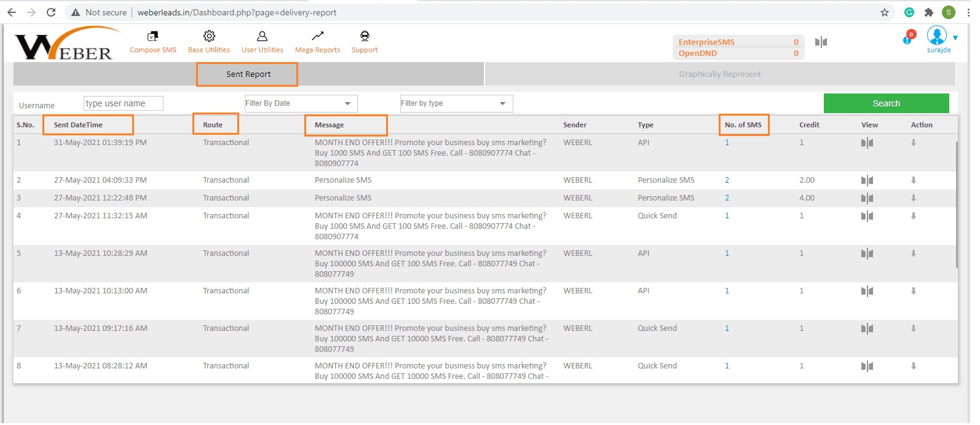Click No. of SMS count link in row 3

[x=727, y=198]
